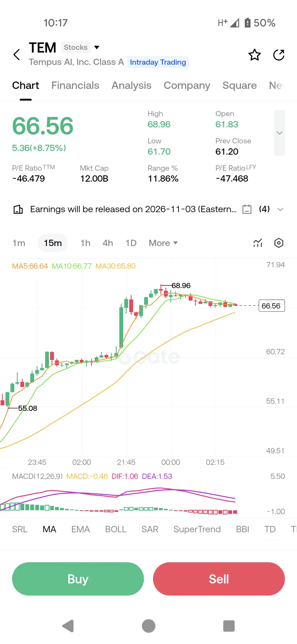Tap the Stocks label tag
297x644 pixels.
pos(76,47)
